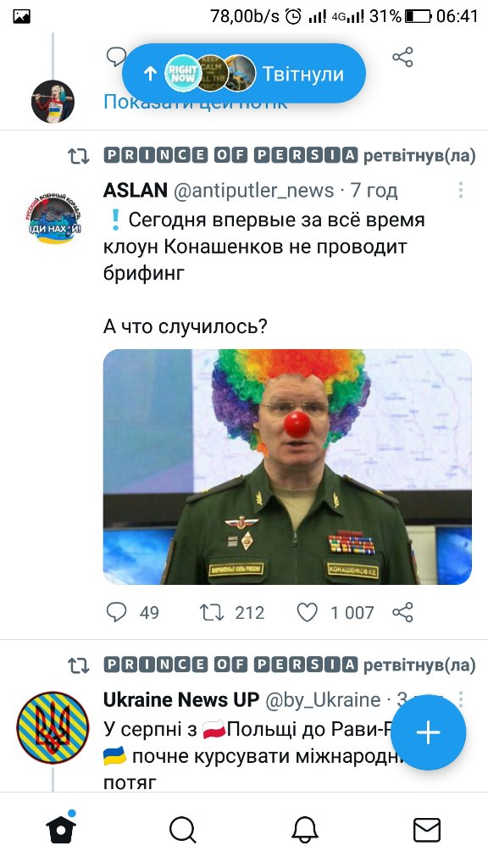Screen dimensions: 488x868
Task: Tap the reply icon of the top tweet
Action: click(x=115, y=55)
